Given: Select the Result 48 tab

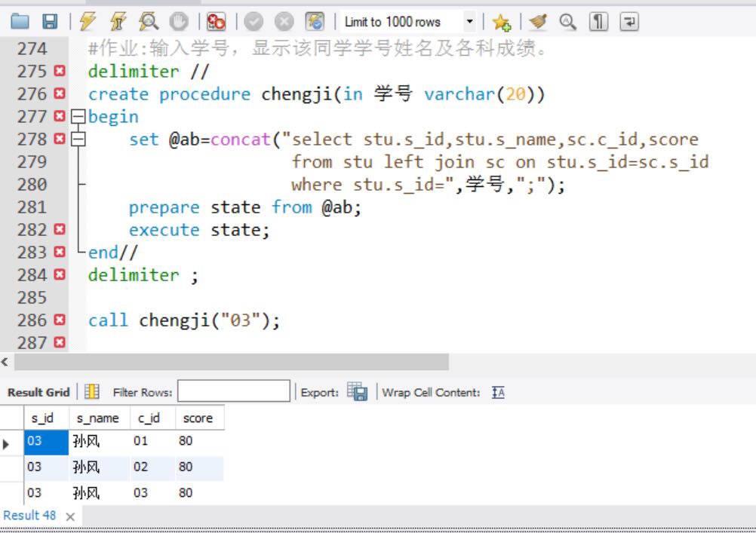Looking at the screenshot, I should tap(29, 516).
